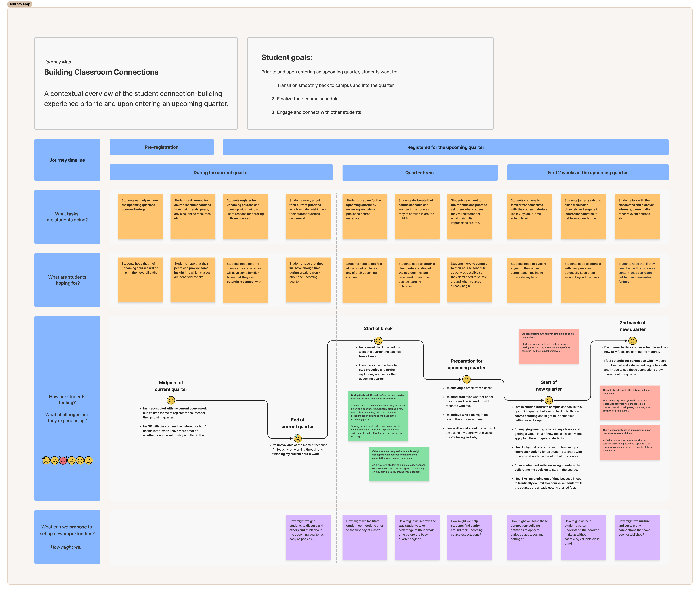This screenshot has height=592, width=700.
Task: Select purple sticky 'help students find clarity'
Action: [470, 537]
